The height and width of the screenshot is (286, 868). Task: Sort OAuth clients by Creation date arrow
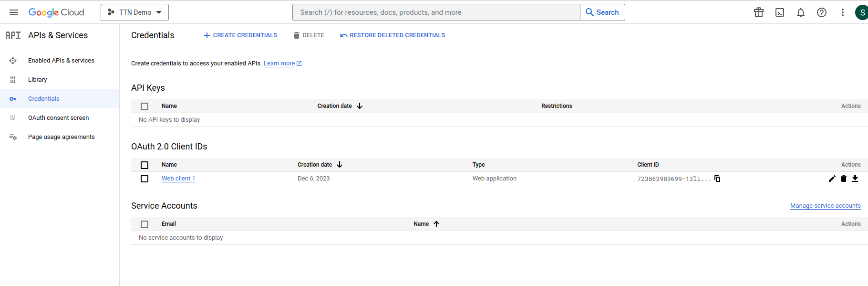(x=340, y=165)
